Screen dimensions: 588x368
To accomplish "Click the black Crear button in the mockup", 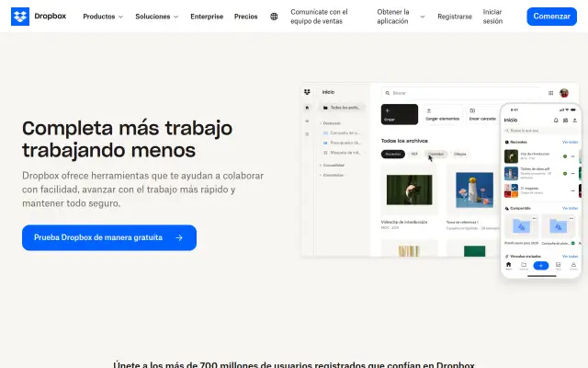I will click(x=400, y=114).
